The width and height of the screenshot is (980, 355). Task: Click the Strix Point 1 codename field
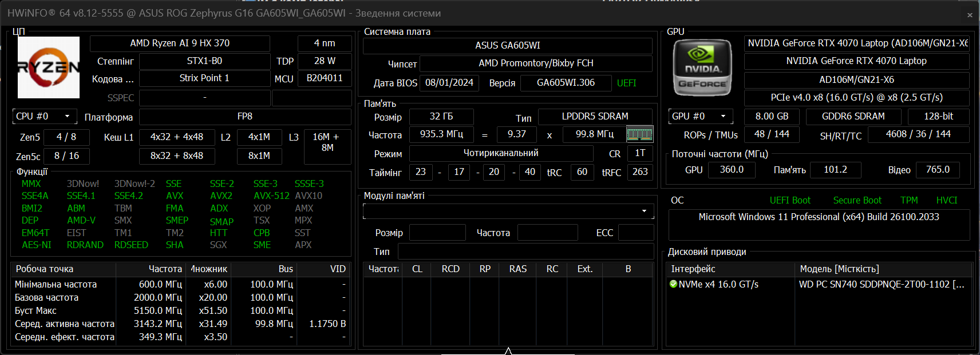(x=204, y=78)
